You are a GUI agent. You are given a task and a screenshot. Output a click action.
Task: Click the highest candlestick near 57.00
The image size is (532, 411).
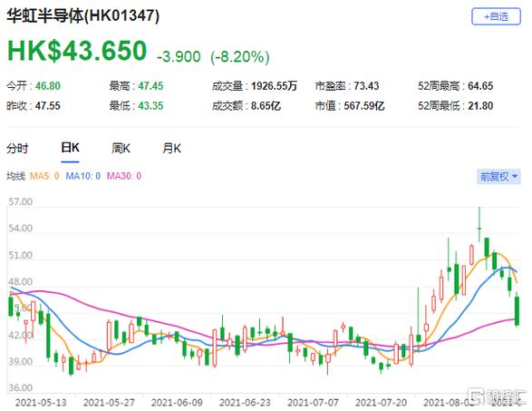click(x=479, y=224)
